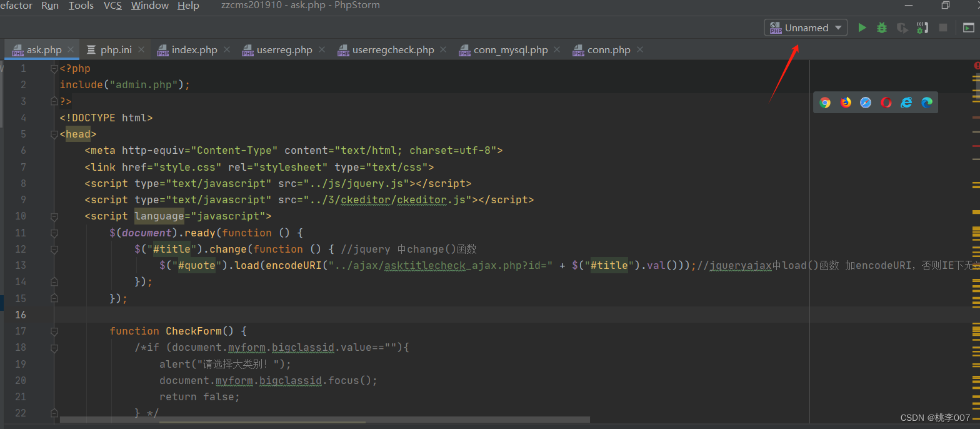Open page in Edge browser
Image resolution: width=980 pixels, height=429 pixels.
[x=927, y=103]
